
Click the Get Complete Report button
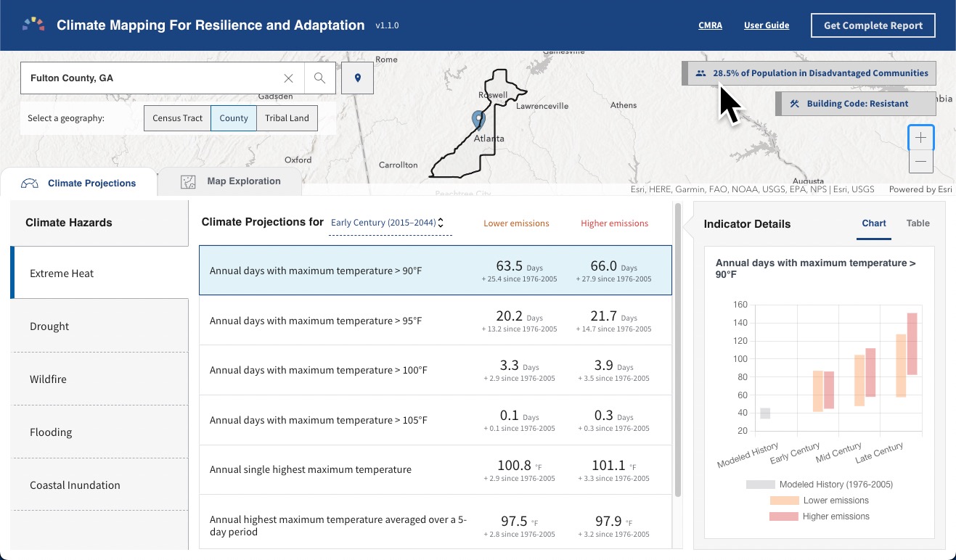click(x=873, y=25)
